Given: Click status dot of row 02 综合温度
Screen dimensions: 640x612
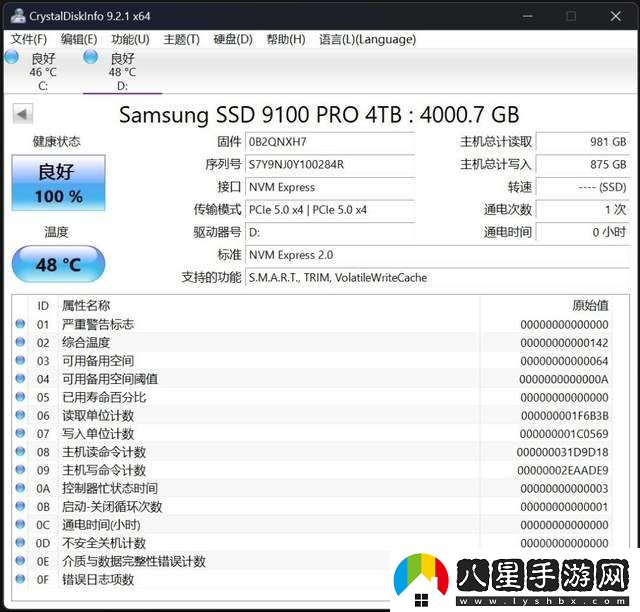Looking at the screenshot, I should coord(20,342).
